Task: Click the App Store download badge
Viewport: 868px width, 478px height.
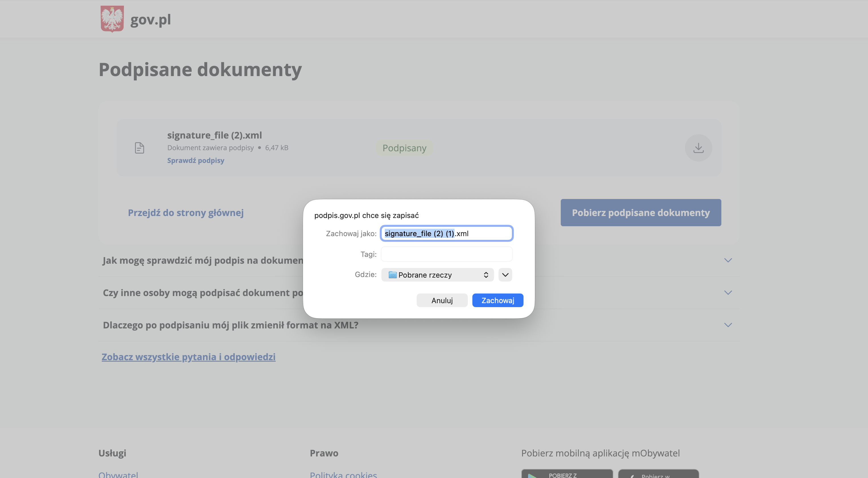Action: (659, 474)
